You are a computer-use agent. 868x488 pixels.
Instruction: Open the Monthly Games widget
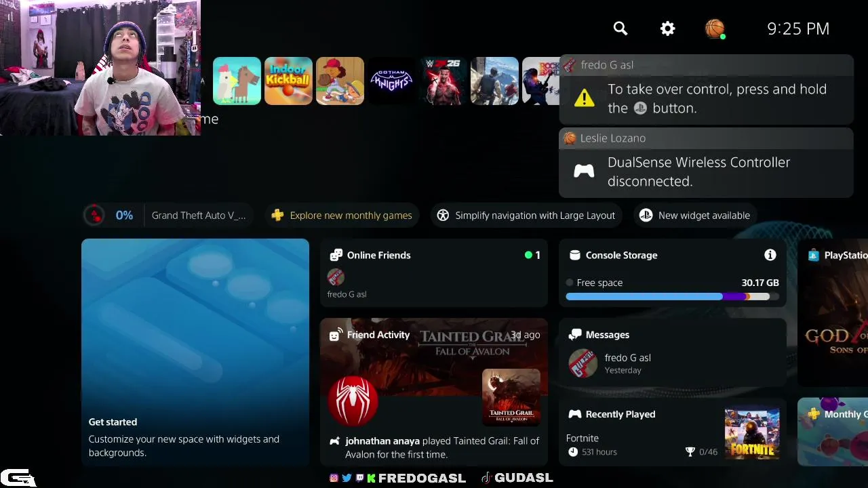click(x=833, y=432)
